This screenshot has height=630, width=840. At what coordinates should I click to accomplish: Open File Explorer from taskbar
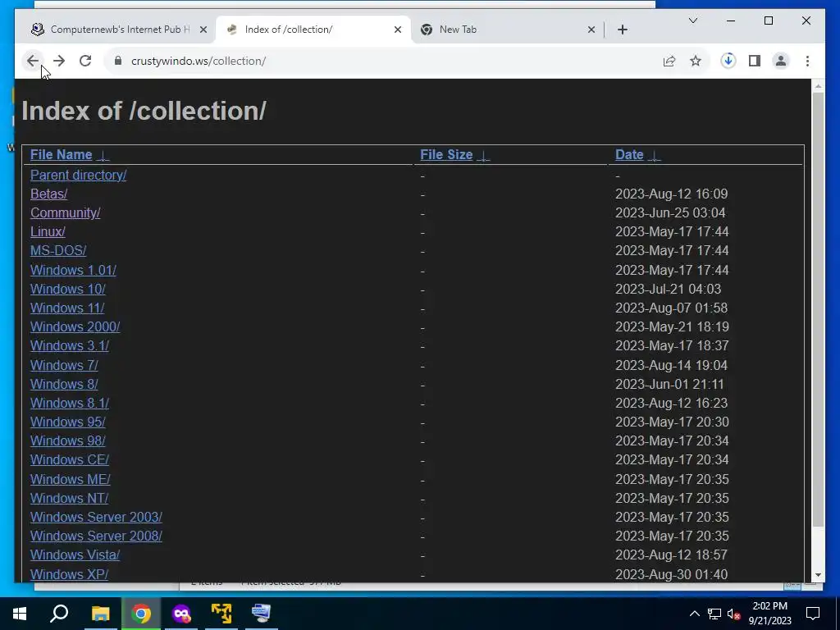click(100, 614)
